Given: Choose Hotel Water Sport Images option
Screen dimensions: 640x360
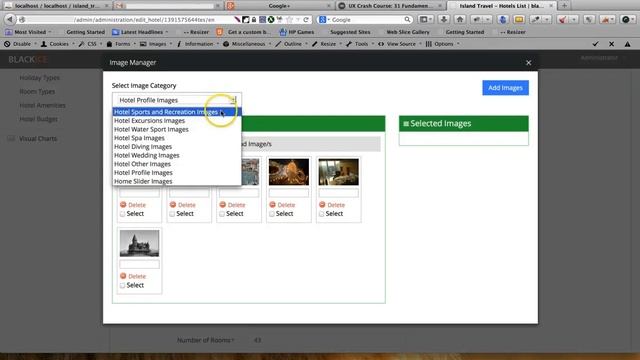Looking at the screenshot, I should point(177,129).
